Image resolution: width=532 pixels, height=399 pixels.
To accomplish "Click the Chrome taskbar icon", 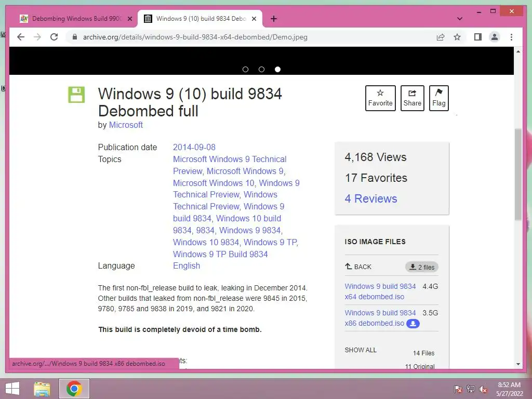I will pyautogui.click(x=74, y=389).
